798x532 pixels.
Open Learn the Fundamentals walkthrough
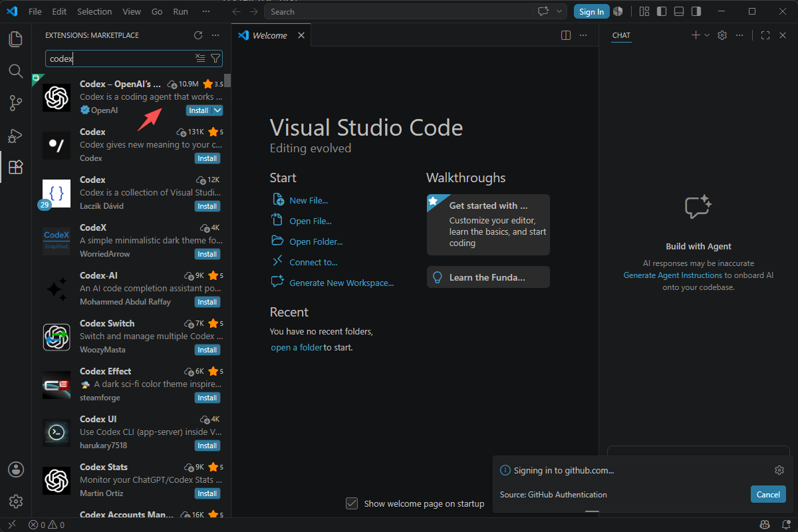coord(488,277)
